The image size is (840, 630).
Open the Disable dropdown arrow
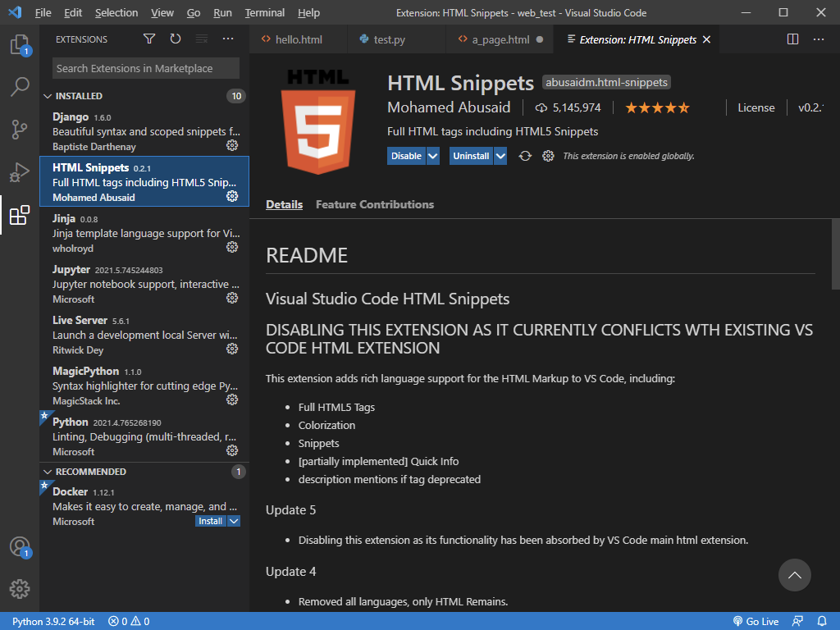pos(433,156)
